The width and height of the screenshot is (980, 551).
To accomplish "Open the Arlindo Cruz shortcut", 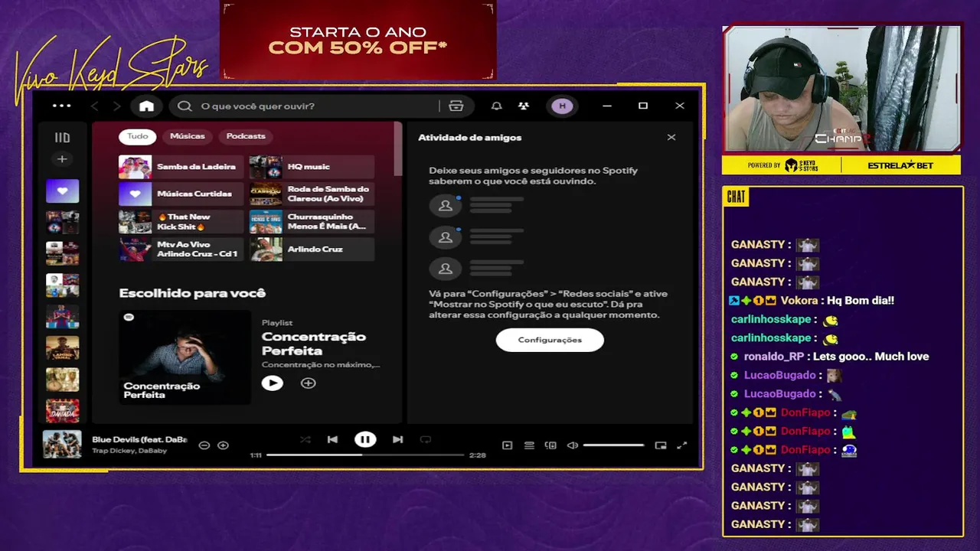I will click(312, 249).
